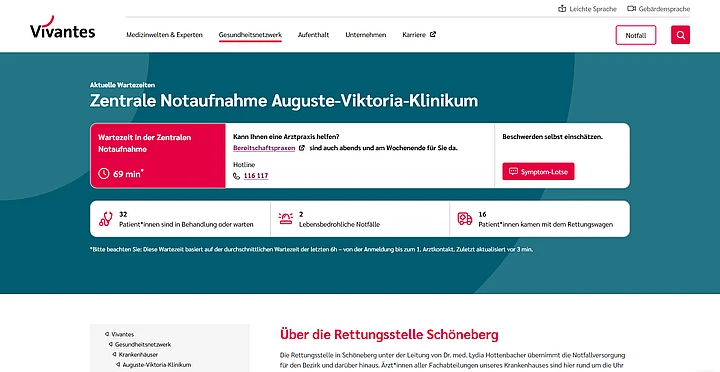Open the Gesundheitsnetzwerk menu

(x=250, y=35)
